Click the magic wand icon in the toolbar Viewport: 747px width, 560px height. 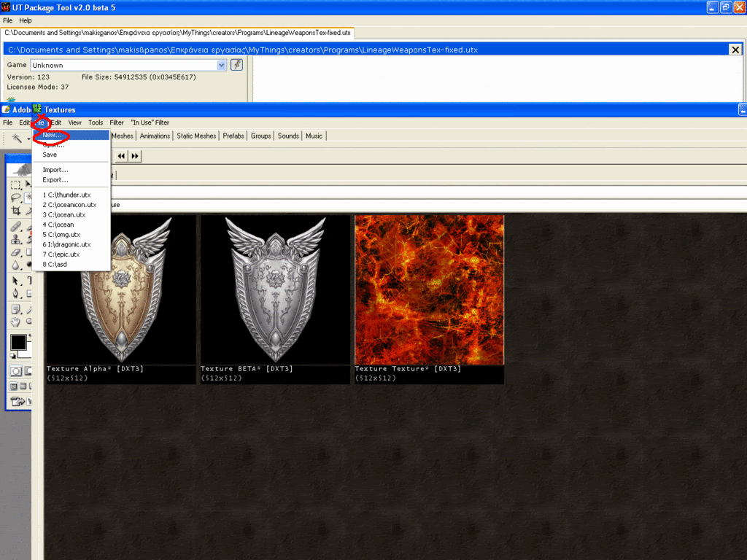tap(16, 138)
